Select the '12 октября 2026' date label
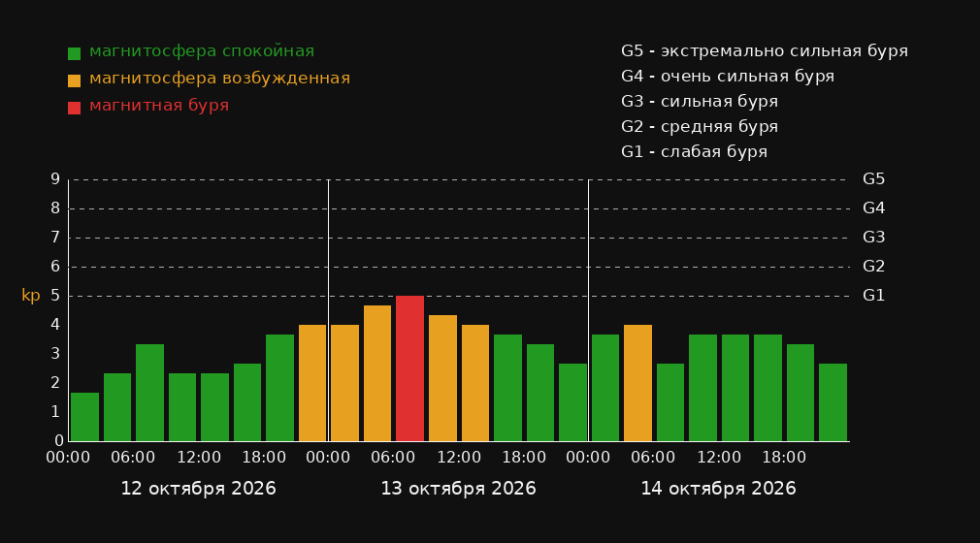Screen dimensions: 980x543 pyautogui.click(x=198, y=489)
